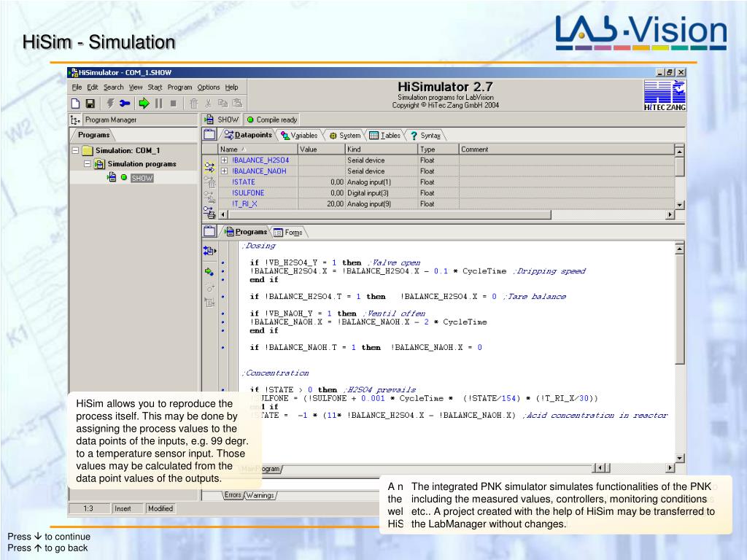Switch to the Tables tab
The height and width of the screenshot is (560, 747).
coord(385,135)
